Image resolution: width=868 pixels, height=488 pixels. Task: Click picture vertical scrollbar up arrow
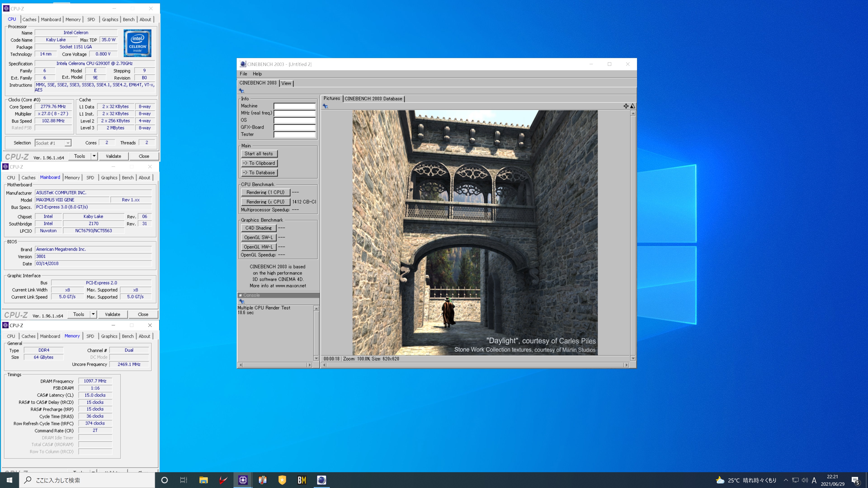pyautogui.click(x=633, y=113)
